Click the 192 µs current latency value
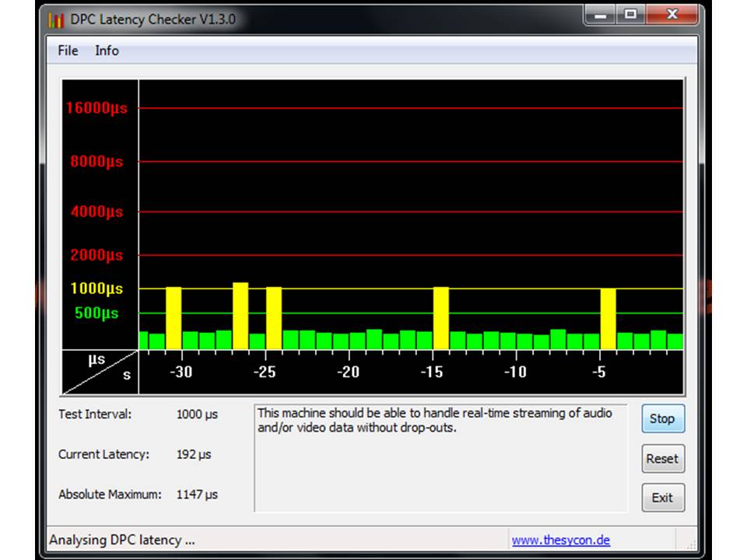The width and height of the screenshot is (747, 560). tap(194, 454)
